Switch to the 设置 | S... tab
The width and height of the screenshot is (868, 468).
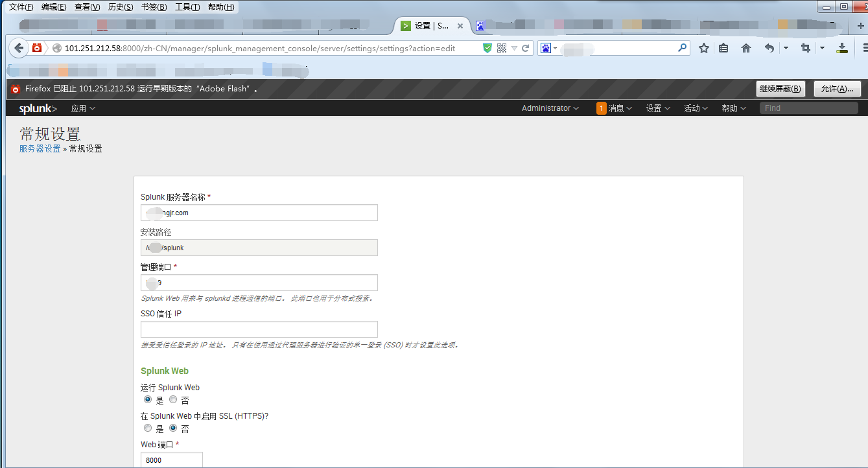432,26
